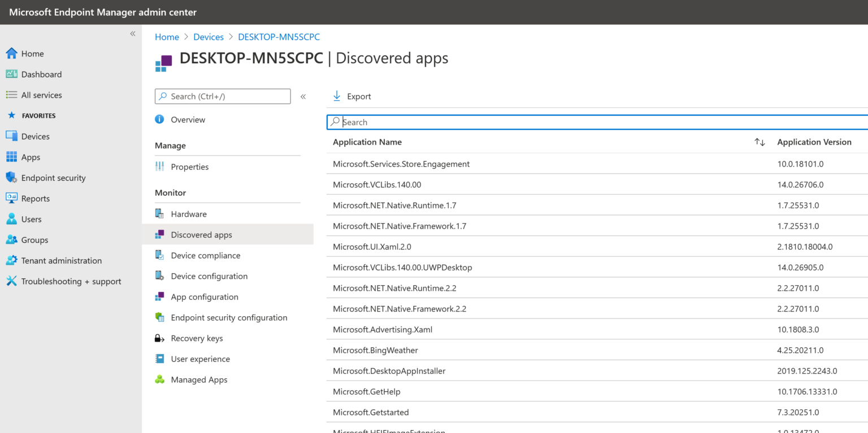
Task: Switch to the Hardware monitor view
Action: tap(189, 213)
